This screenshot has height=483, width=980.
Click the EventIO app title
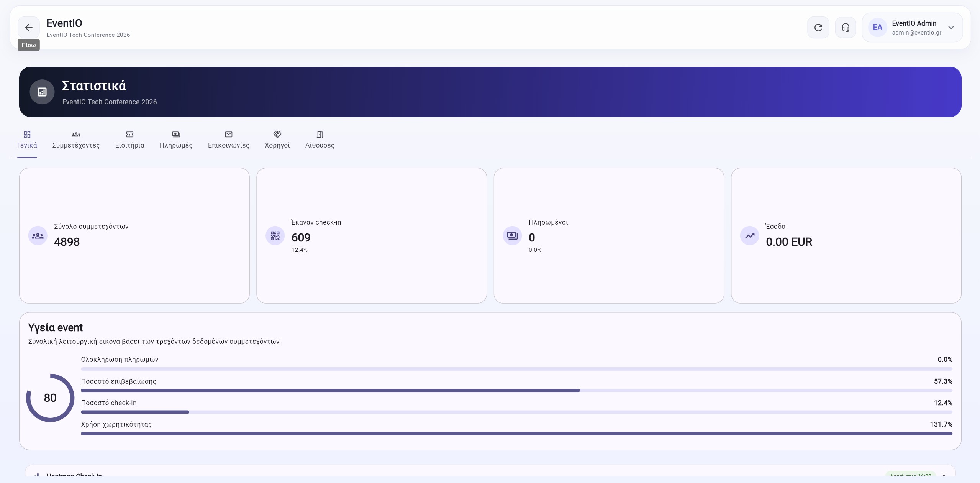pos(64,23)
